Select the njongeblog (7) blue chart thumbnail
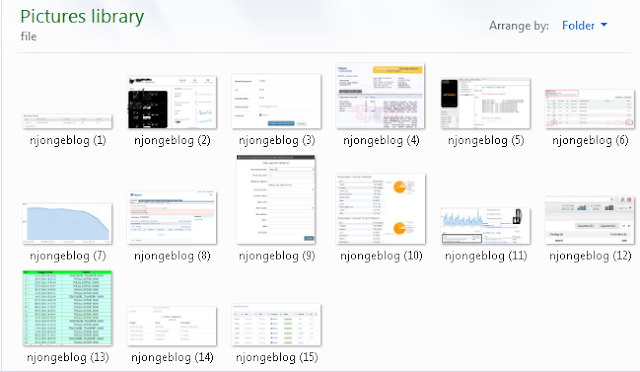 pos(67,224)
